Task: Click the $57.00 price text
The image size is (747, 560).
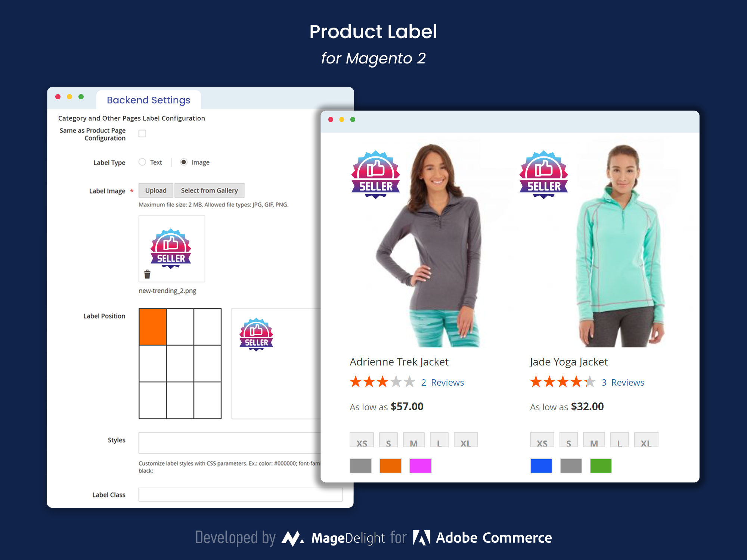Action: tap(407, 407)
